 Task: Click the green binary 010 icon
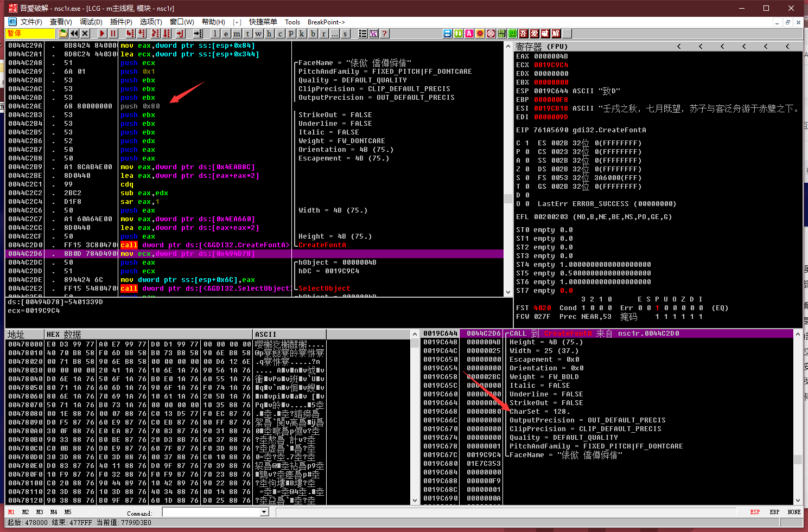502,34
